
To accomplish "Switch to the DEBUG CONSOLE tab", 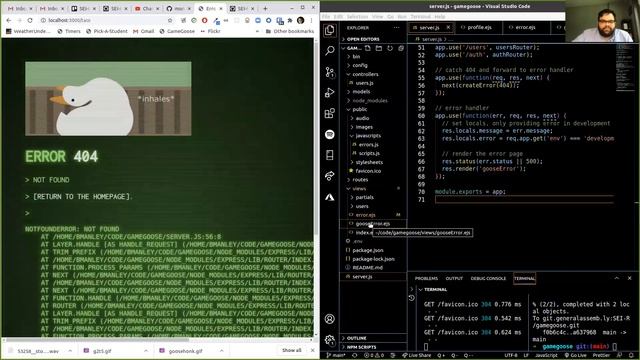I will (488, 278).
